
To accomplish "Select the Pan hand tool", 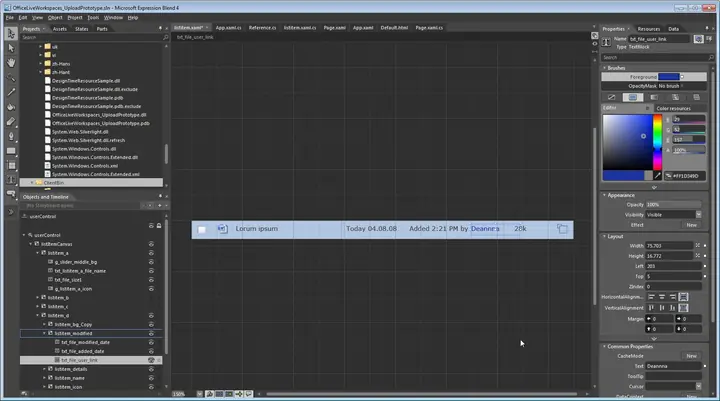I will pyautogui.click(x=11, y=62).
